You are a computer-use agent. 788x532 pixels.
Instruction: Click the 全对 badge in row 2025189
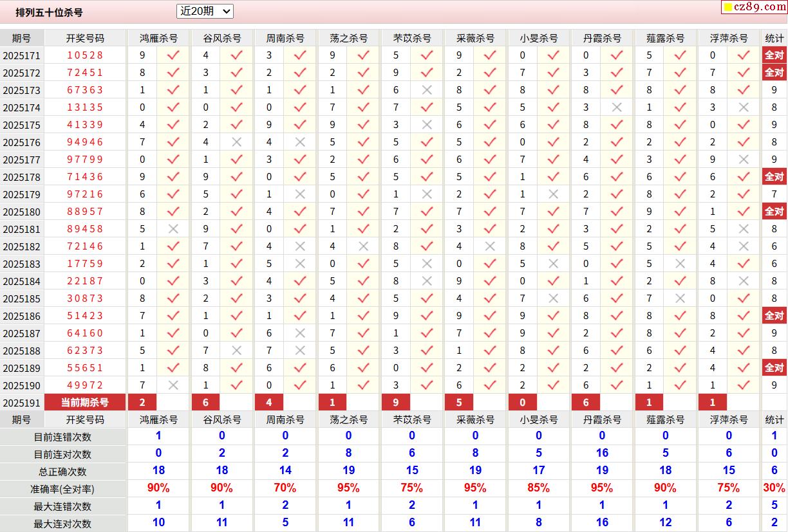point(774,368)
